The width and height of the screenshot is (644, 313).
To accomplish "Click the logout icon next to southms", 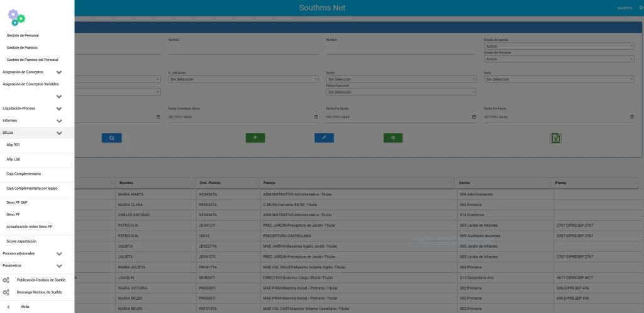I will click(x=641, y=8).
